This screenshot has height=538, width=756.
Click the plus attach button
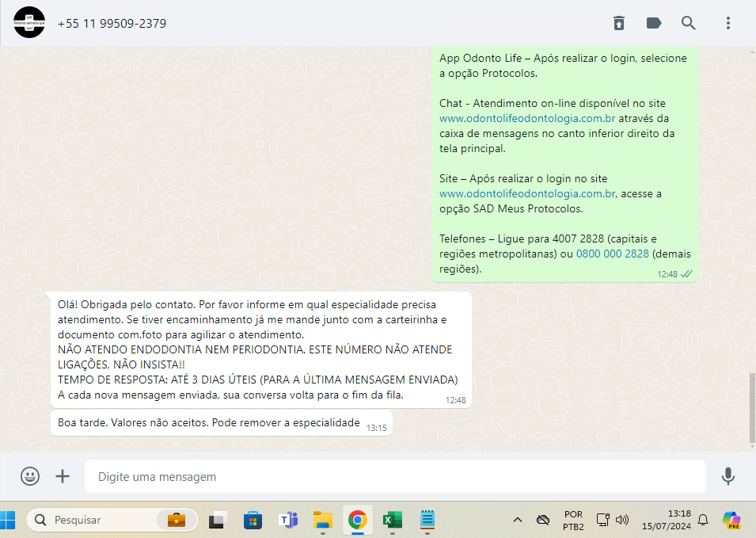pos(63,476)
